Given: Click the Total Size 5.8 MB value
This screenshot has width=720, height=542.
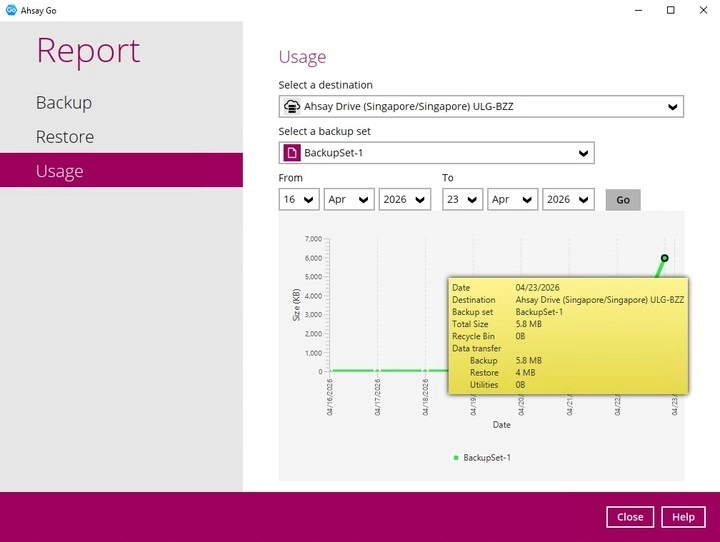Looking at the screenshot, I should [x=529, y=324].
